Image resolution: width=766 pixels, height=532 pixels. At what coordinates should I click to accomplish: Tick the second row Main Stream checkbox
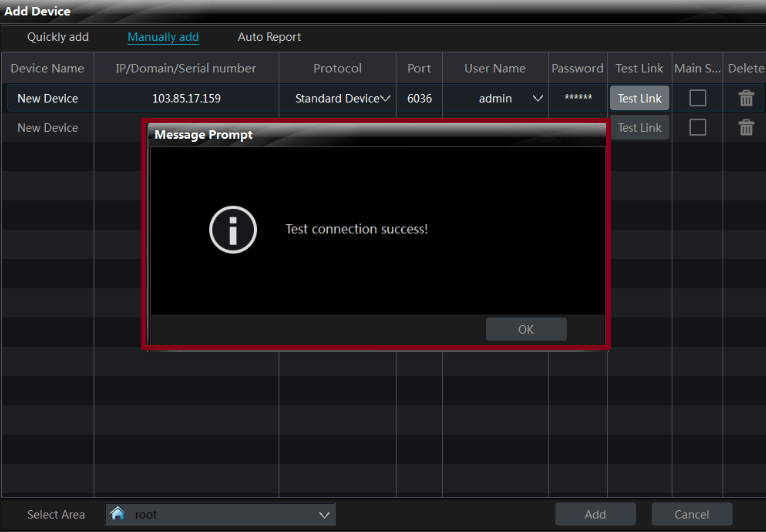click(698, 127)
